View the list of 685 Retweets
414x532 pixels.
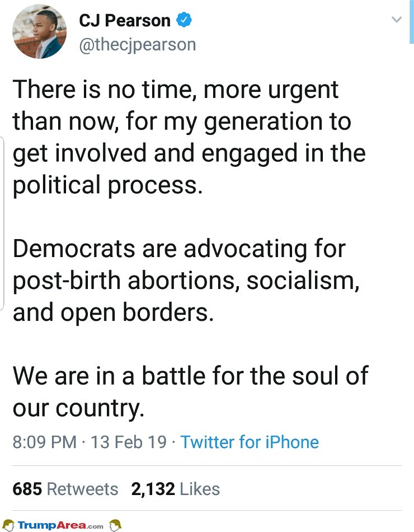pos(65,489)
